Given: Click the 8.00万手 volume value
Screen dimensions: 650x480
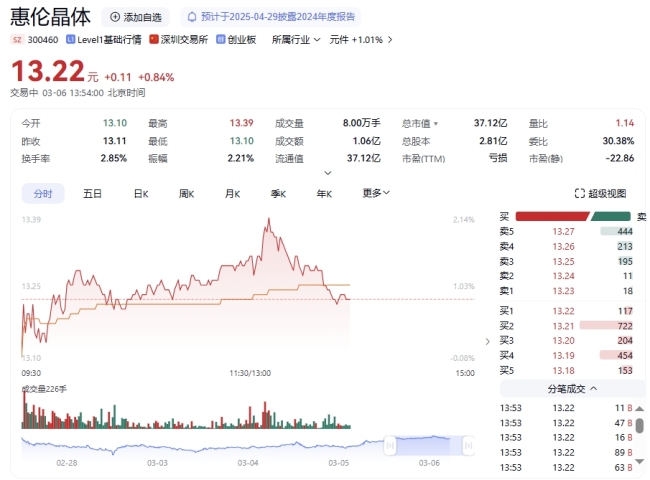Looking at the screenshot, I should [361, 123].
